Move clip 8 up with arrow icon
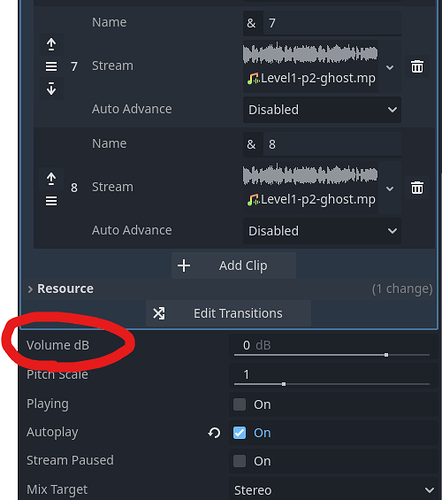 pos(51,179)
